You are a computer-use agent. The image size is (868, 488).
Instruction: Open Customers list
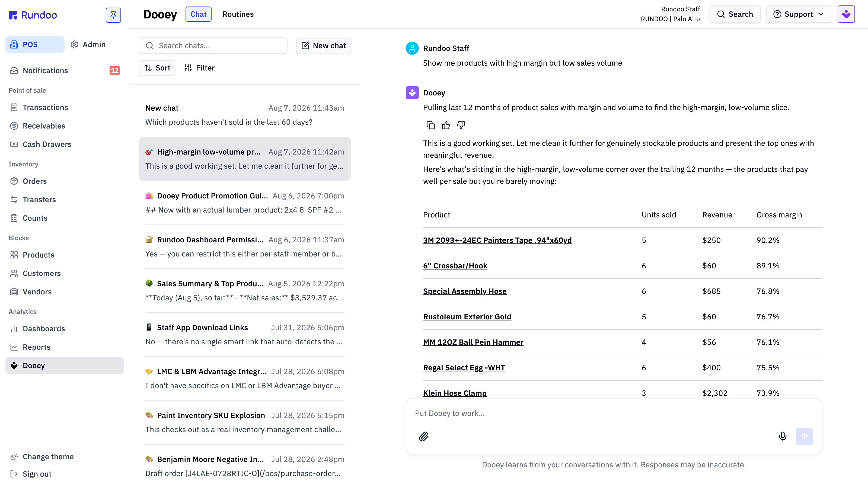(65, 273)
